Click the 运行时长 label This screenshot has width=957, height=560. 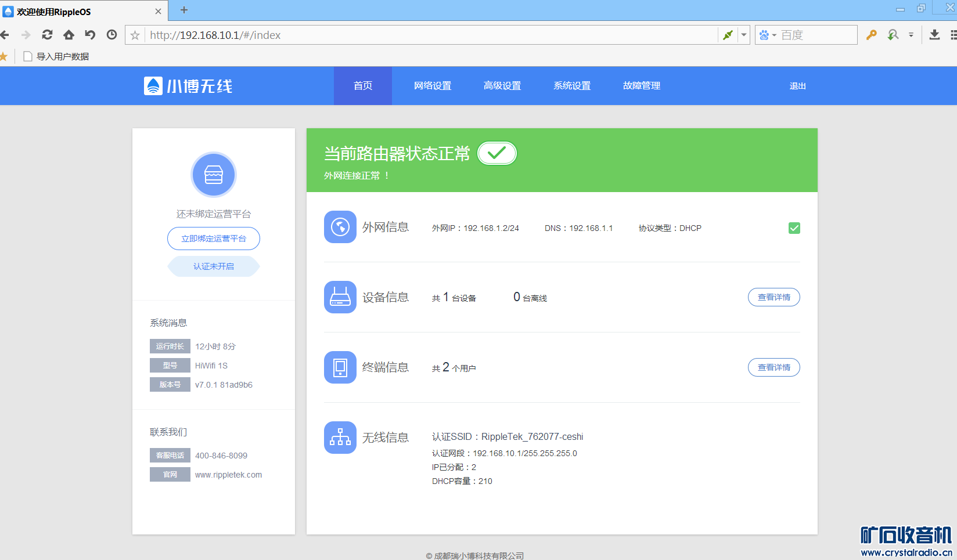pos(170,346)
